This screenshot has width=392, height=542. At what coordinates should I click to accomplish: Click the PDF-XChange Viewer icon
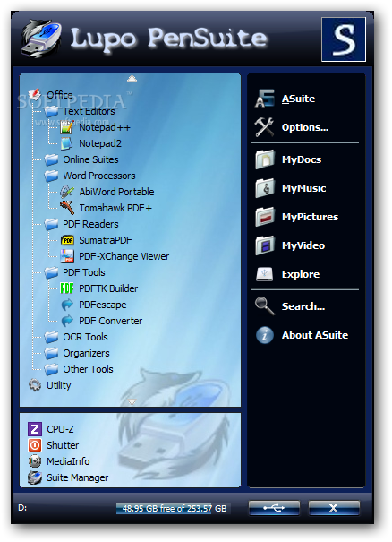pyautogui.click(x=67, y=256)
